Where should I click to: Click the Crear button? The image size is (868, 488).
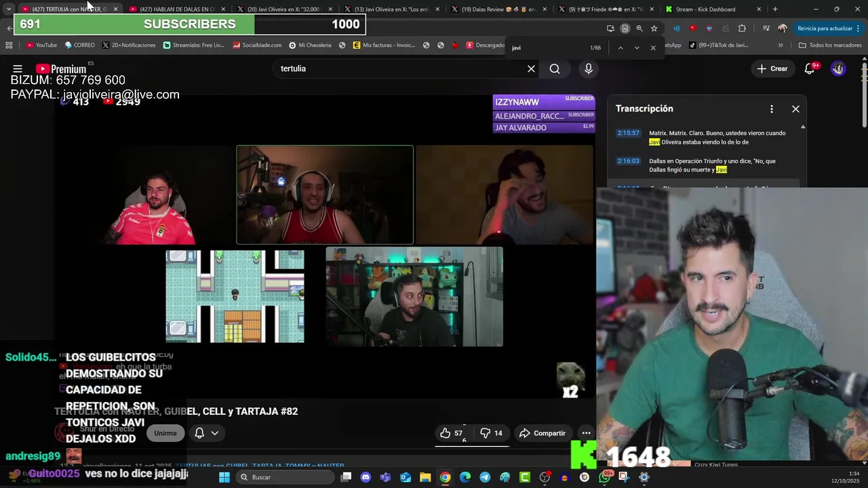click(772, 68)
